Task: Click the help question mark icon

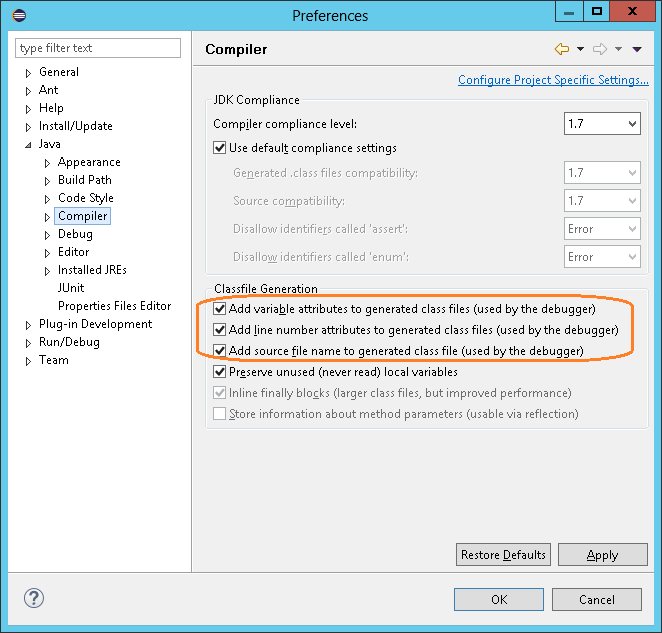Action: pos(32,599)
